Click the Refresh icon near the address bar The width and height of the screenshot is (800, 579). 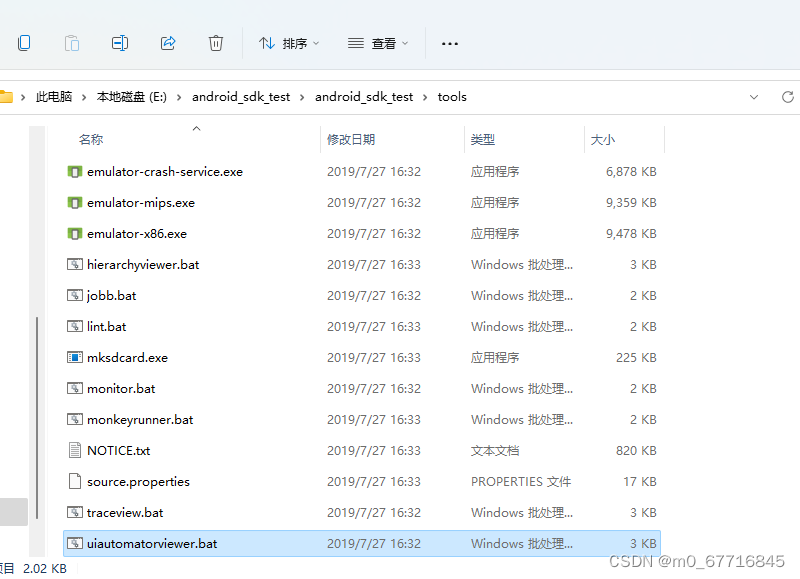point(787,96)
